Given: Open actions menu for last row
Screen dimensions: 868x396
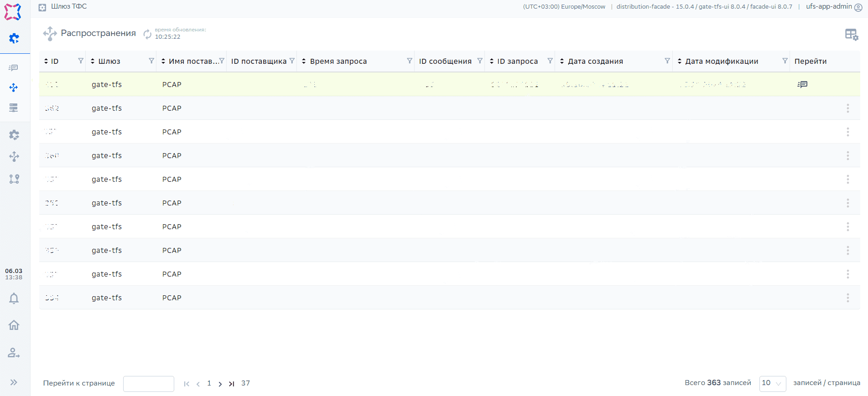Looking at the screenshot, I should [847, 298].
